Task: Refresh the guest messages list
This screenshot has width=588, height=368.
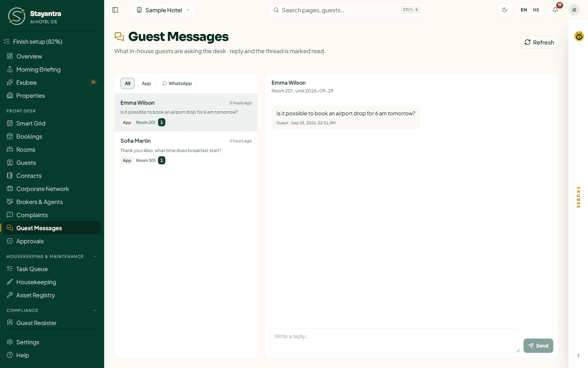Action: (x=539, y=42)
